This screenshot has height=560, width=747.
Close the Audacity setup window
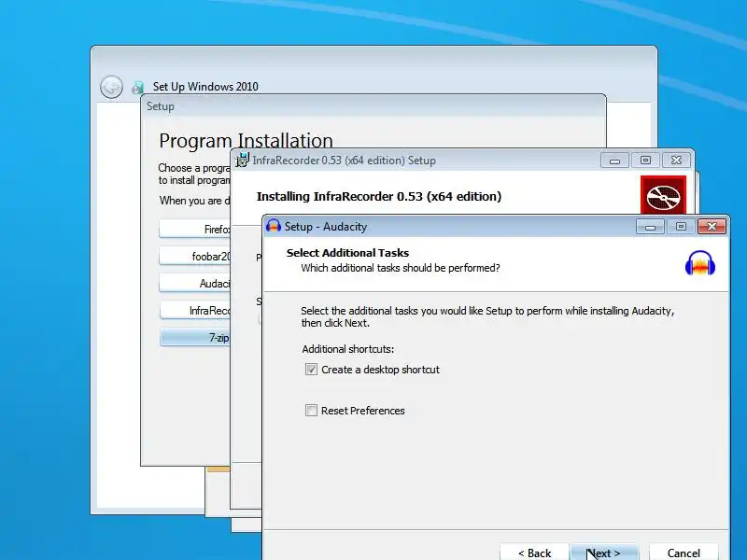coord(712,226)
